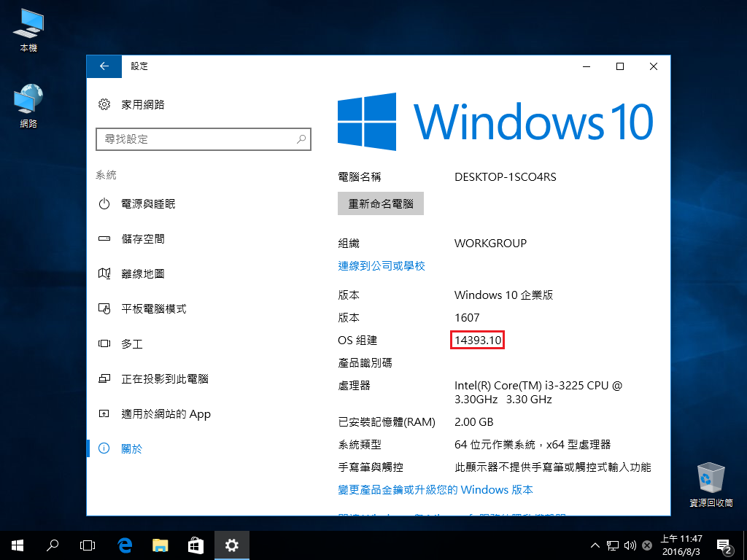Image resolution: width=747 pixels, height=560 pixels.
Task: Close the Settings window
Action: 654,66
